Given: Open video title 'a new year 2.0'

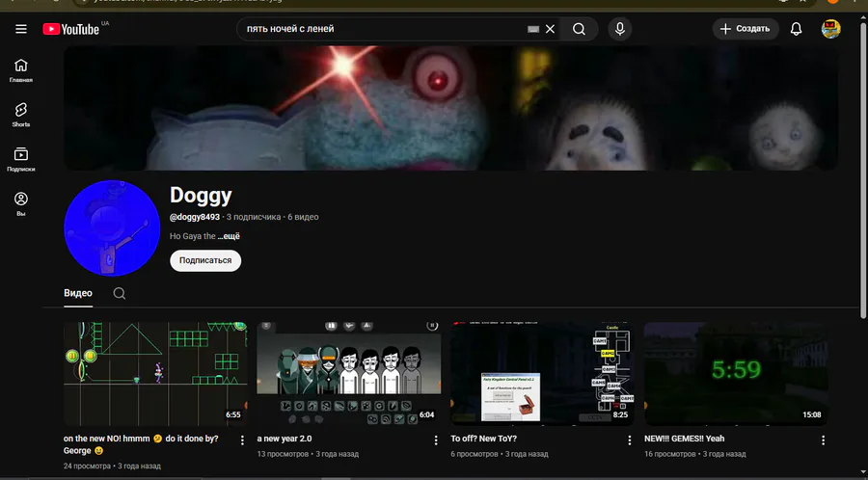Looking at the screenshot, I should pos(285,439).
